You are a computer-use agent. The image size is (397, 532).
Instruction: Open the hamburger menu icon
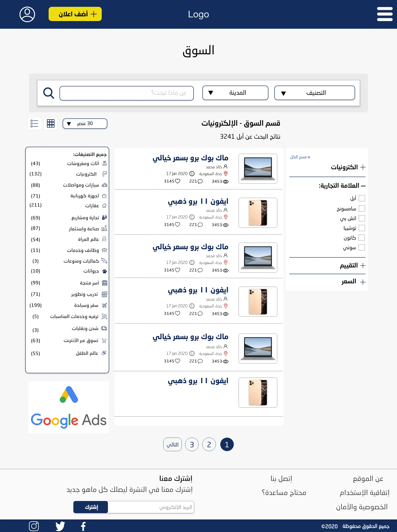click(385, 14)
